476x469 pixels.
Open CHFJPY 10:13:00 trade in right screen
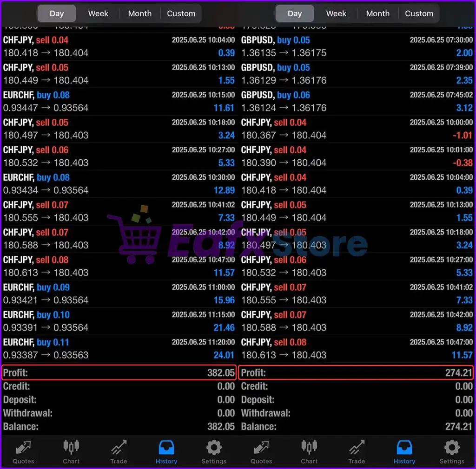click(357, 211)
